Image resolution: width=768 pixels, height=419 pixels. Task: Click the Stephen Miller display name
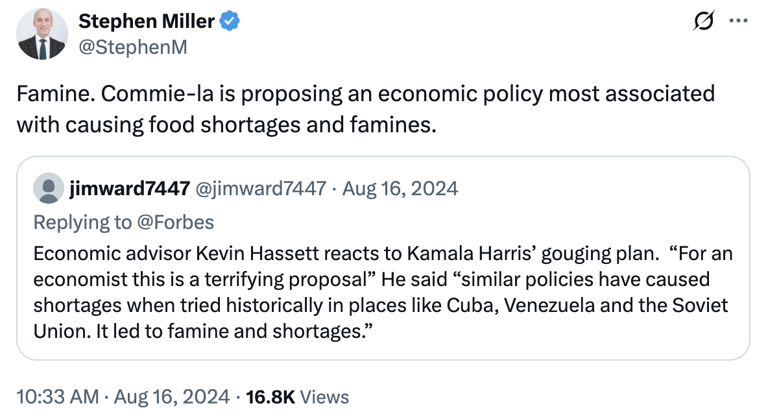point(146,22)
